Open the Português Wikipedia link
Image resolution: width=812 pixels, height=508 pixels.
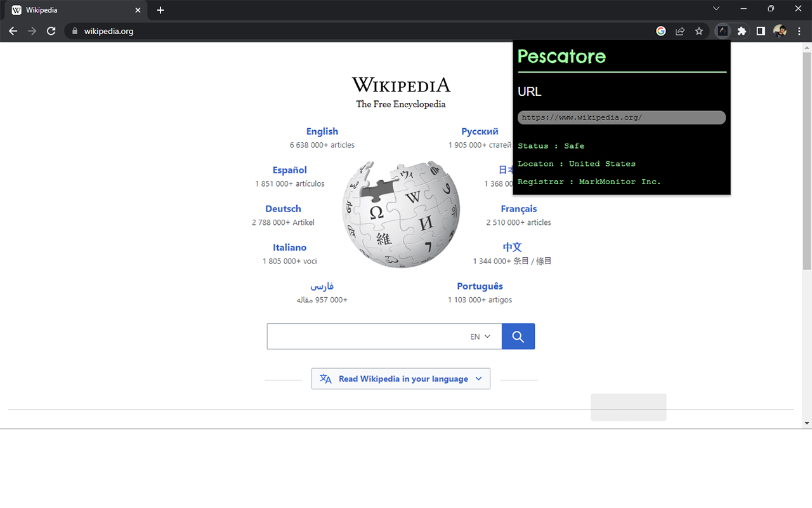click(x=480, y=286)
